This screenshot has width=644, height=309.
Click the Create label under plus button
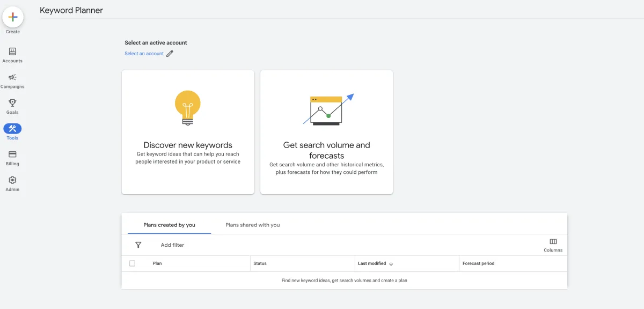click(13, 32)
